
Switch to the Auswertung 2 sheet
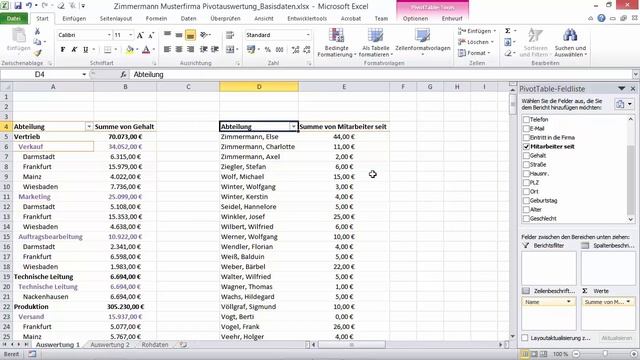pos(110,344)
